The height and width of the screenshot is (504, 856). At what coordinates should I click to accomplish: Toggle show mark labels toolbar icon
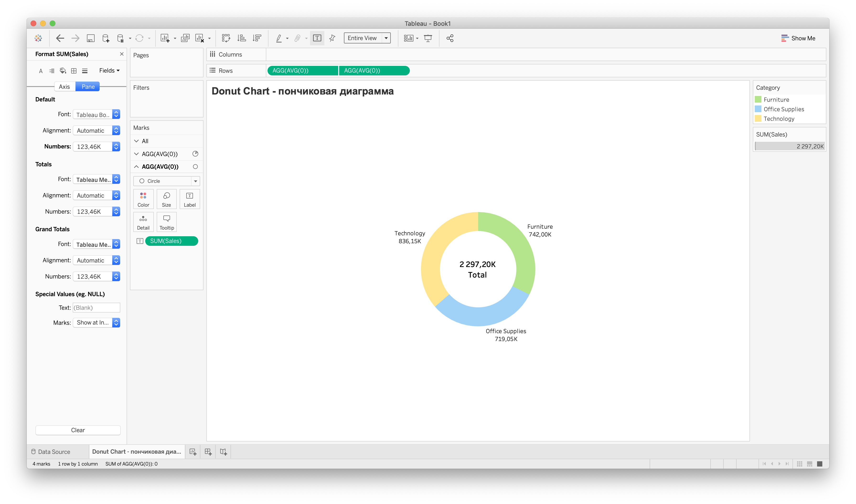coord(317,38)
